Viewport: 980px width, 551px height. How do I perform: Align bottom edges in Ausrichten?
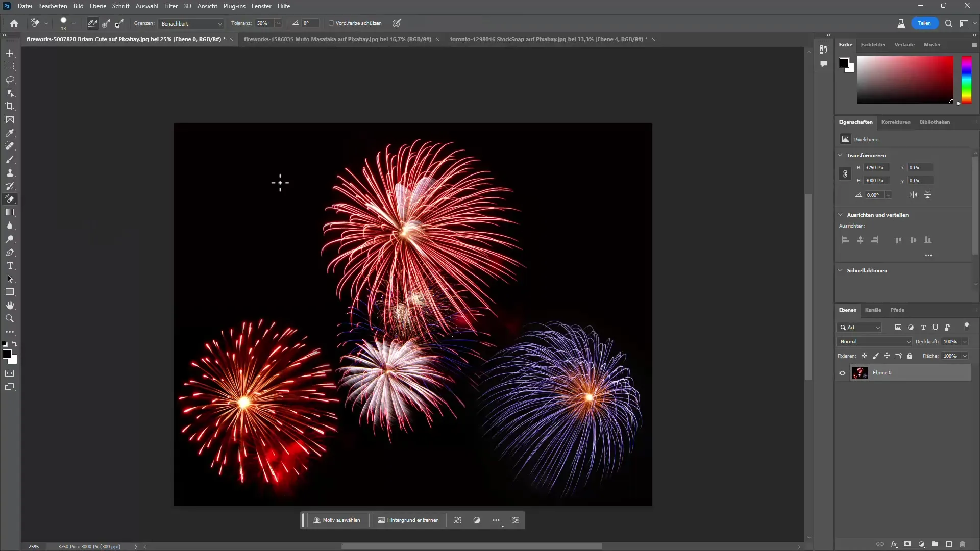(928, 240)
